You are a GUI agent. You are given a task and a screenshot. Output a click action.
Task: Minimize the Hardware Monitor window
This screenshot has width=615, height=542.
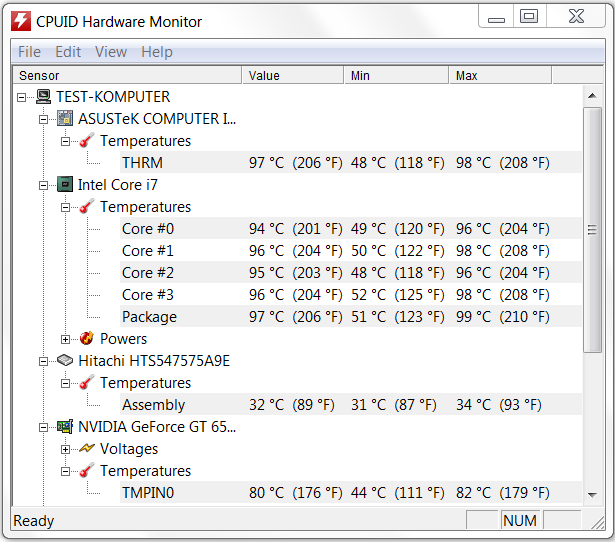[496, 17]
